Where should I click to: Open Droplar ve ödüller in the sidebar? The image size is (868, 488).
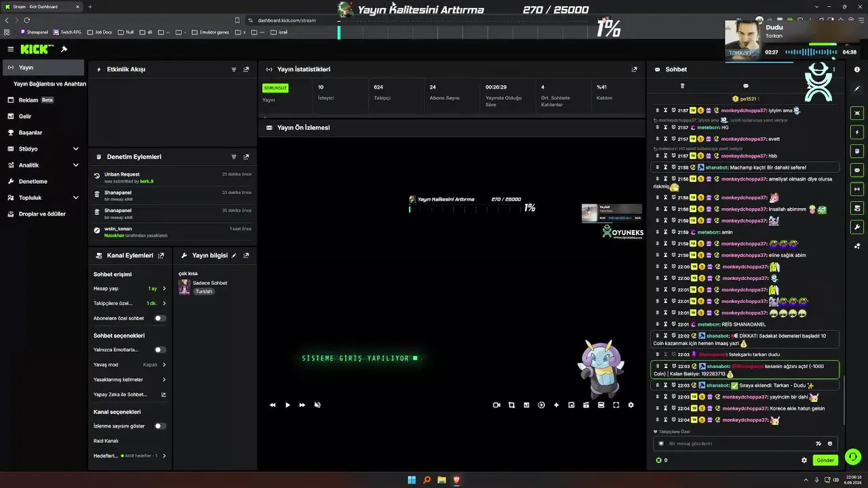click(43, 213)
